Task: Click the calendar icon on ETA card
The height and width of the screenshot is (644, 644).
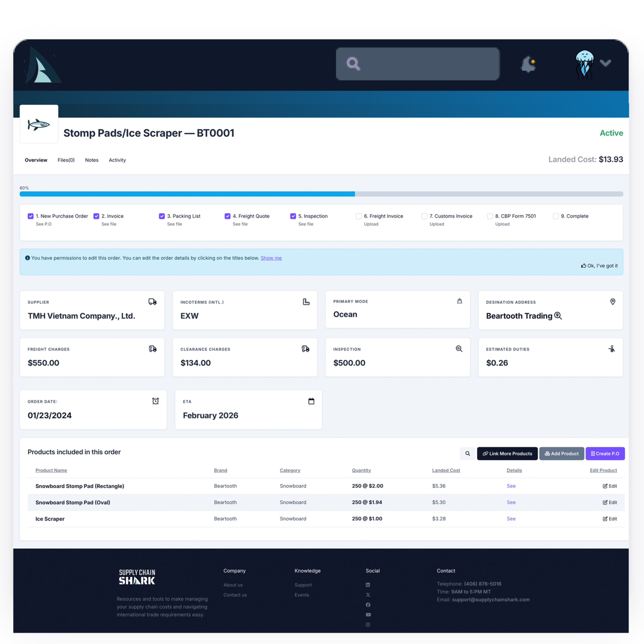Action: pyautogui.click(x=311, y=401)
